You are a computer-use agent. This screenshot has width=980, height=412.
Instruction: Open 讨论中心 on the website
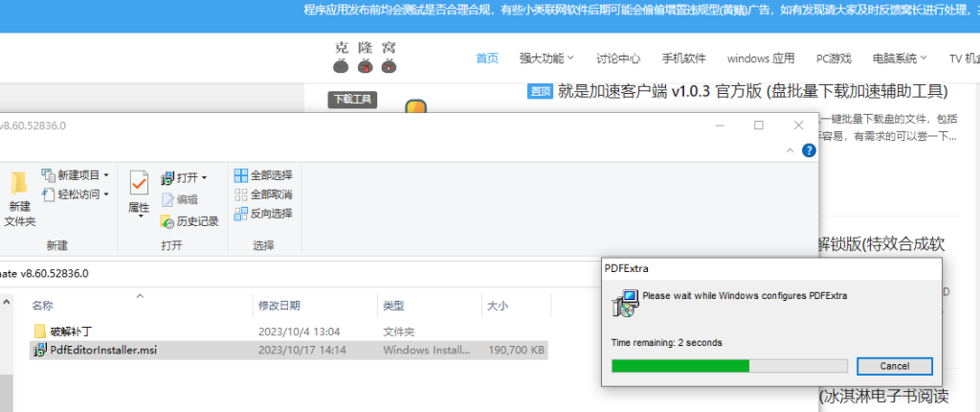618,58
